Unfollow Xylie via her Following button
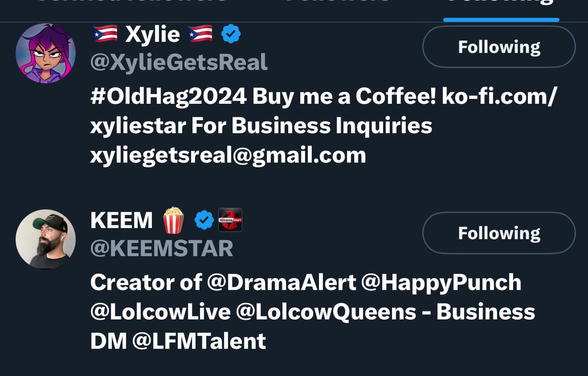This screenshot has width=588, height=376. click(x=499, y=47)
